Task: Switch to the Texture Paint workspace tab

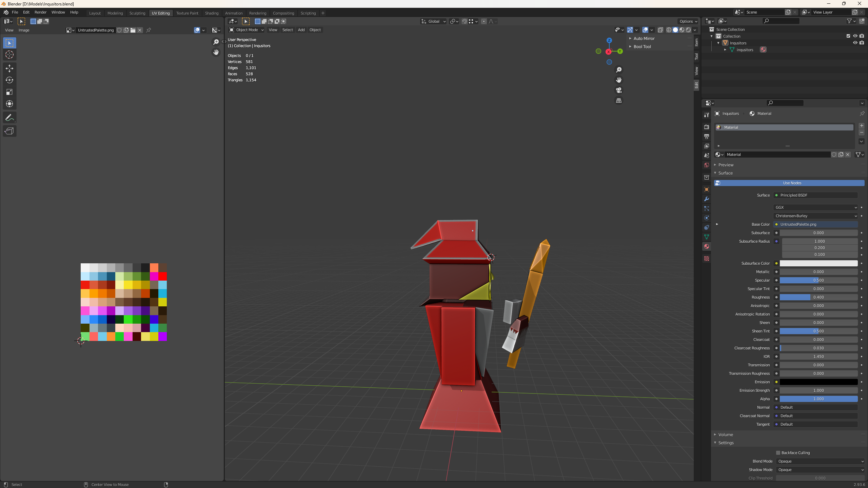Action: (187, 13)
